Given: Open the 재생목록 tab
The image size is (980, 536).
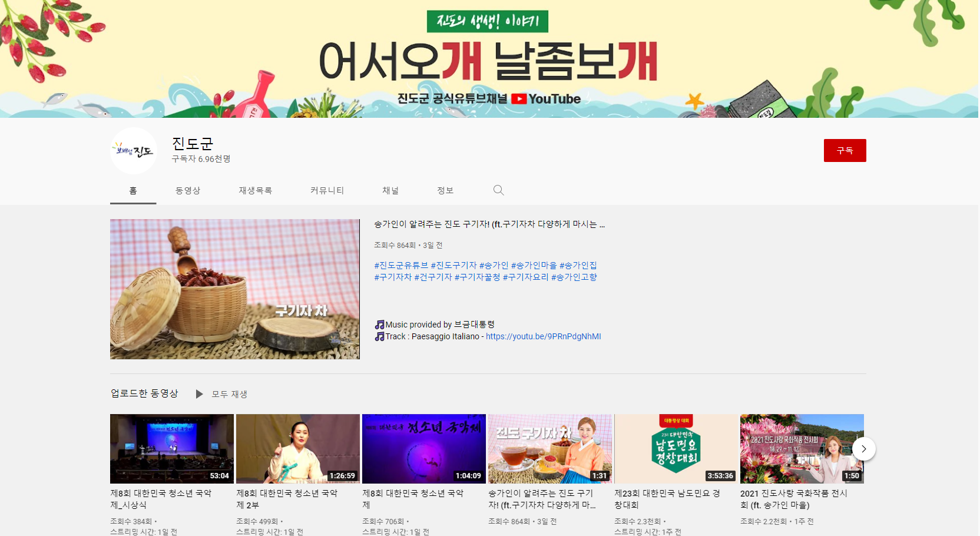Looking at the screenshot, I should [255, 190].
